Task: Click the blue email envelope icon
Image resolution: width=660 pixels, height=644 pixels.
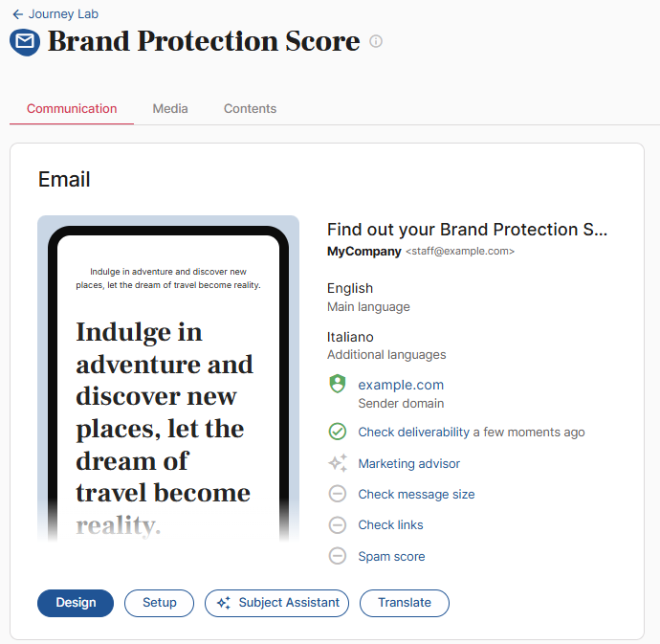Action: [x=25, y=42]
